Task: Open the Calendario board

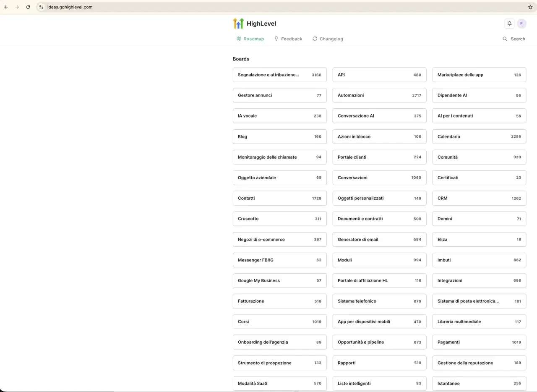Action: 479,136
